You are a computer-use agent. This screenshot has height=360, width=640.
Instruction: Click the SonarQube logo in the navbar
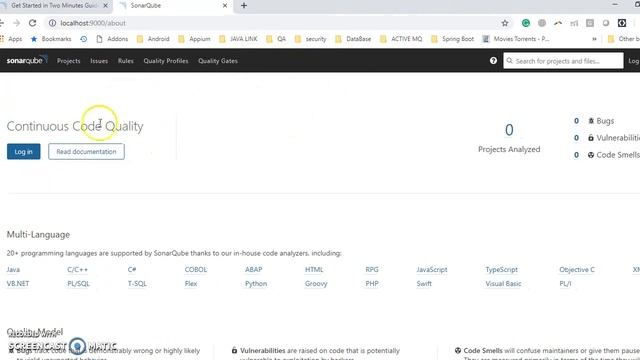tap(27, 60)
